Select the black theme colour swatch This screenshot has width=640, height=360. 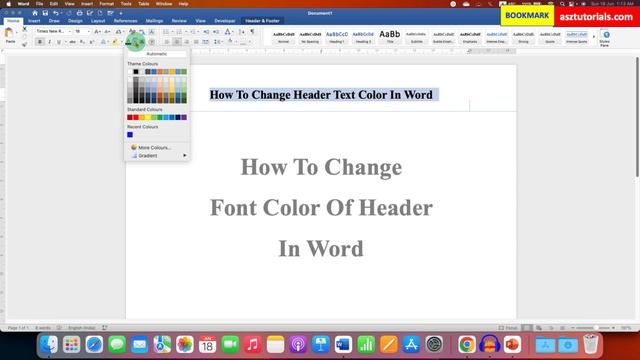136,72
